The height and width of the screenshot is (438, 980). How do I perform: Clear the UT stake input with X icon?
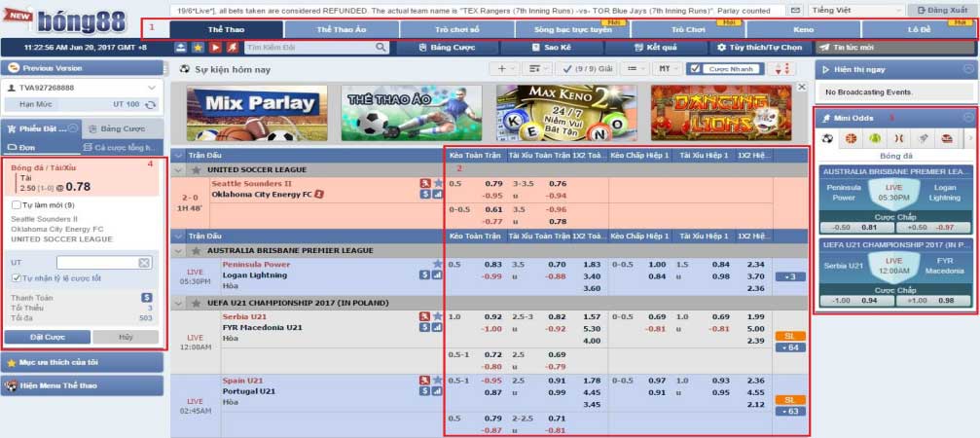point(144,263)
